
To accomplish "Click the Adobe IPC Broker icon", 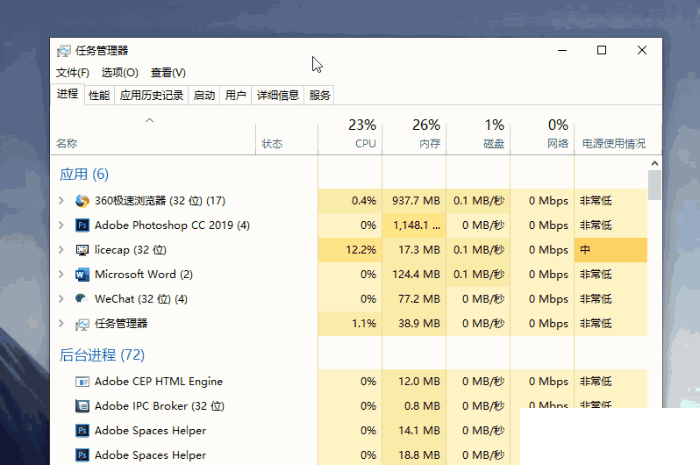I will click(82, 406).
